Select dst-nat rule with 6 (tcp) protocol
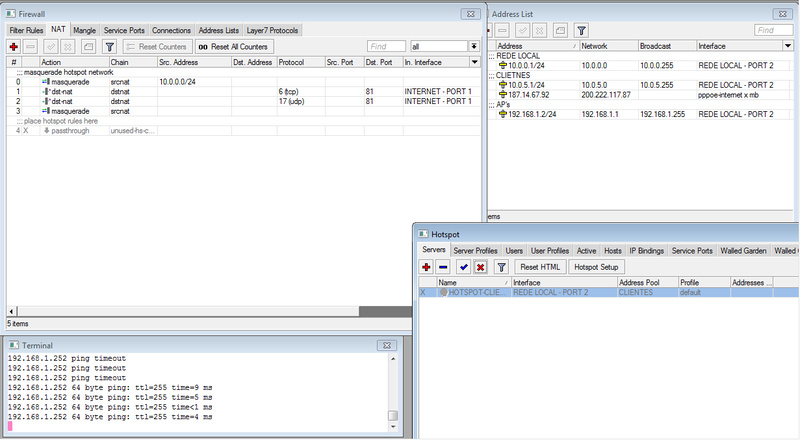Image resolution: width=800 pixels, height=440 pixels. pos(243,91)
